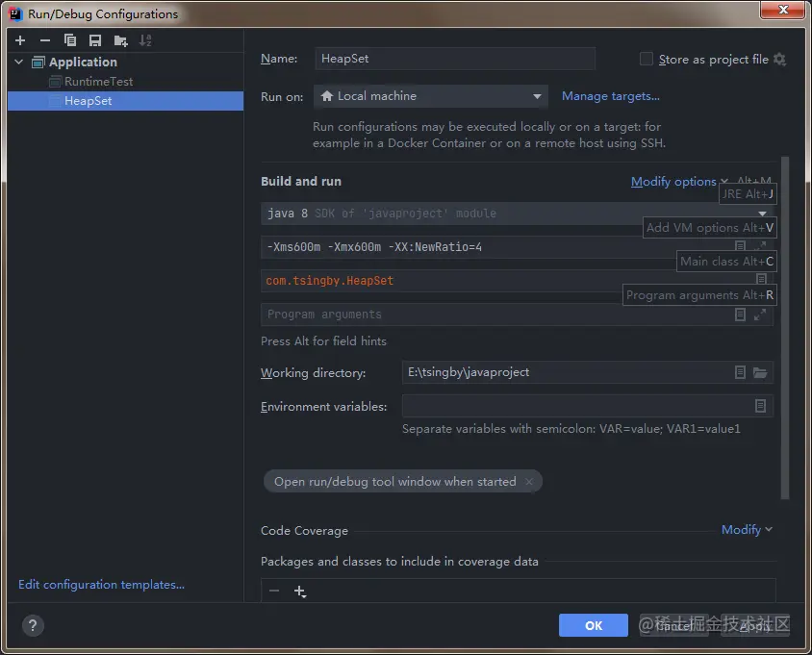Viewport: 812px width, 655px height.
Task: Collapse the Application tree node
Action: pos(19,62)
